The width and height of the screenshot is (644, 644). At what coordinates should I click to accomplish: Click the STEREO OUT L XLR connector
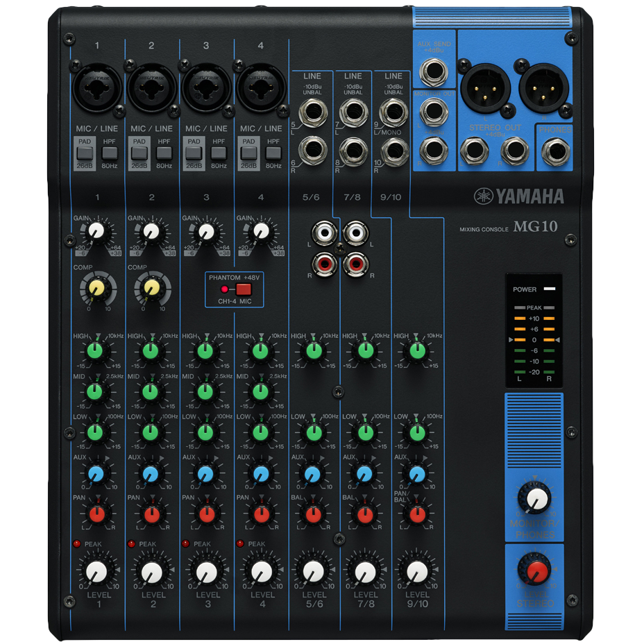pyautogui.click(x=486, y=88)
